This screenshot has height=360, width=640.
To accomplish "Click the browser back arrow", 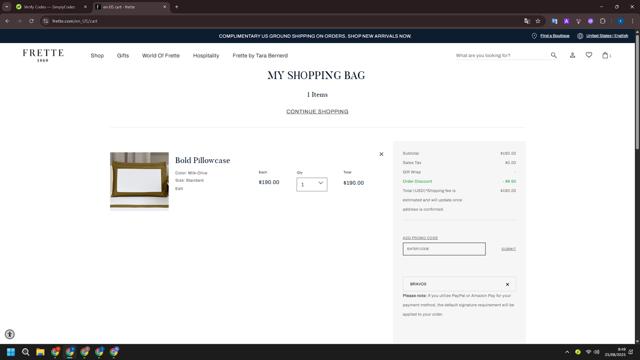I will [x=7, y=21].
